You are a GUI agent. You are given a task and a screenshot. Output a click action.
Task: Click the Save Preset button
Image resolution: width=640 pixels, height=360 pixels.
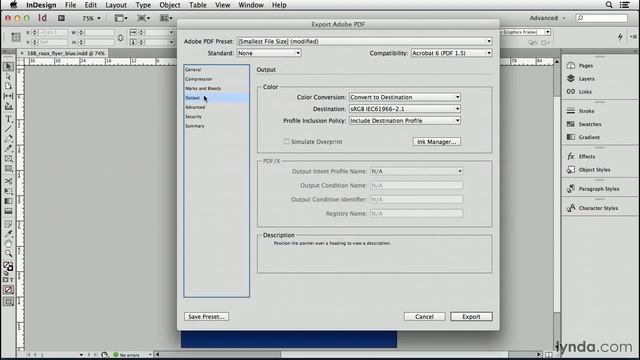click(206, 317)
